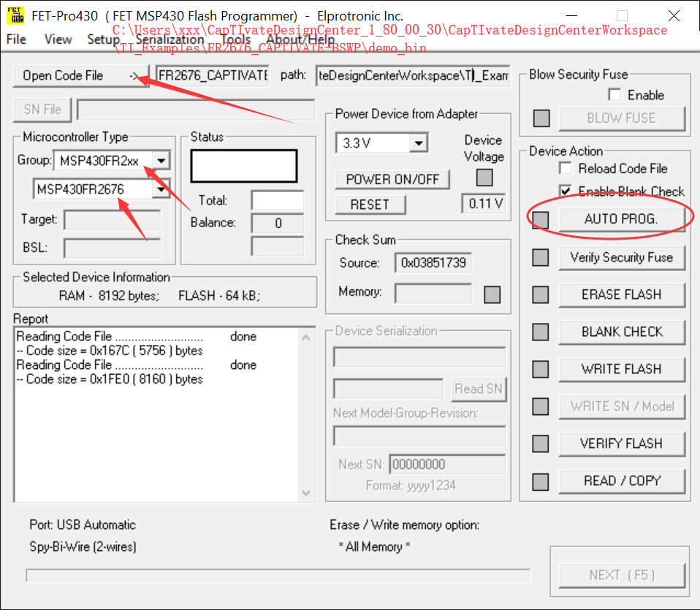The height and width of the screenshot is (610, 700).
Task: Click the code file path field
Action: pos(413,75)
